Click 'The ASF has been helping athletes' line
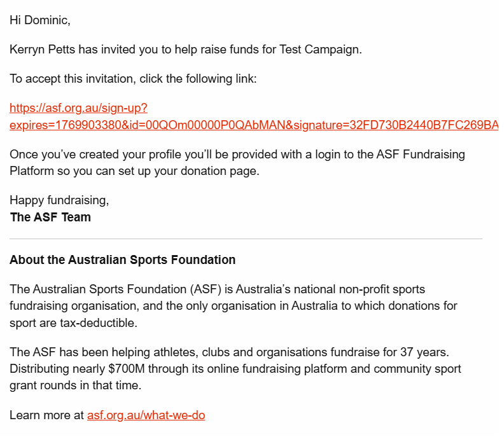The height and width of the screenshot is (437, 504). click(x=229, y=352)
